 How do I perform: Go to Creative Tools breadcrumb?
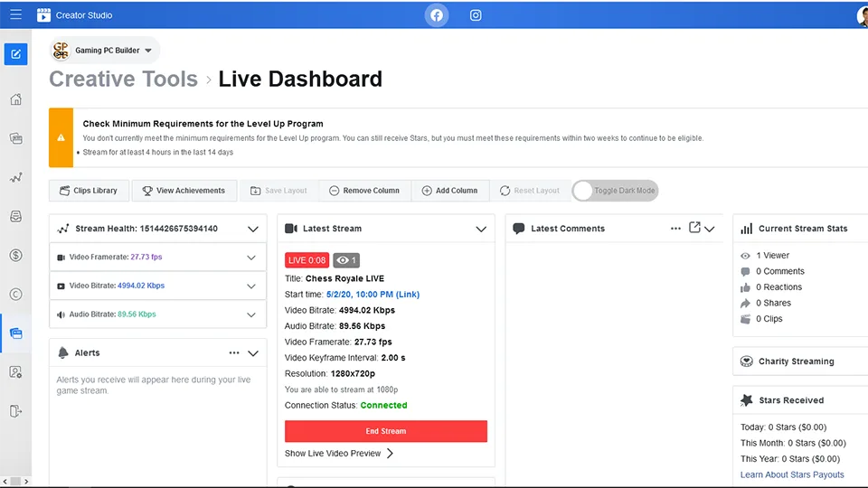124,80
